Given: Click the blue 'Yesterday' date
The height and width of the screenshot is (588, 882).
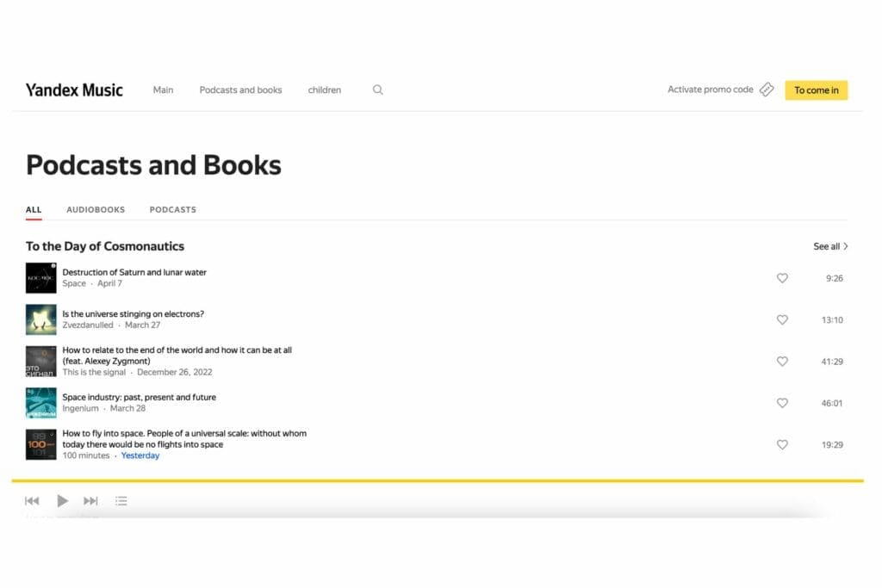Looking at the screenshot, I should point(140,455).
